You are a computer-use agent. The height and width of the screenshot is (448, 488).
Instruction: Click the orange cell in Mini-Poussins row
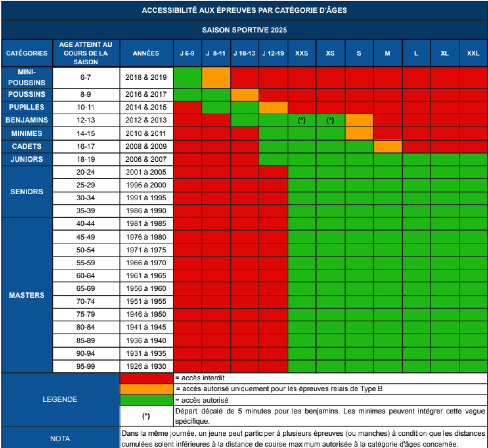[216, 77]
